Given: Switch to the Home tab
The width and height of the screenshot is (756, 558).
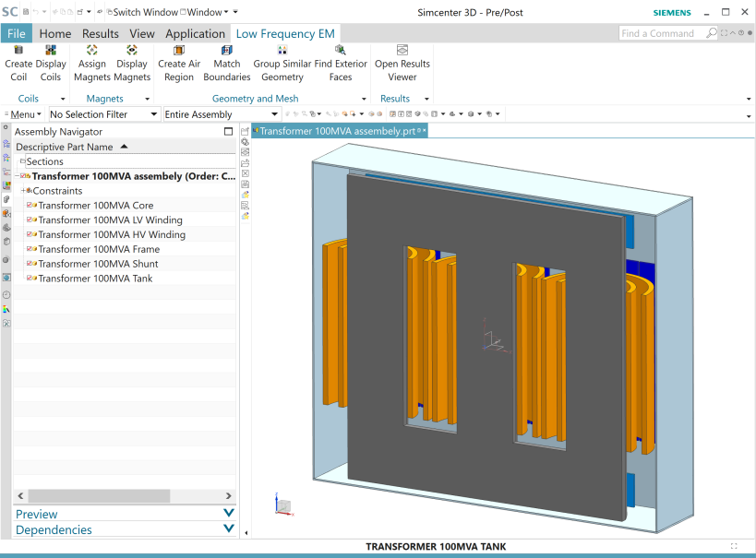Looking at the screenshot, I should 55,33.
